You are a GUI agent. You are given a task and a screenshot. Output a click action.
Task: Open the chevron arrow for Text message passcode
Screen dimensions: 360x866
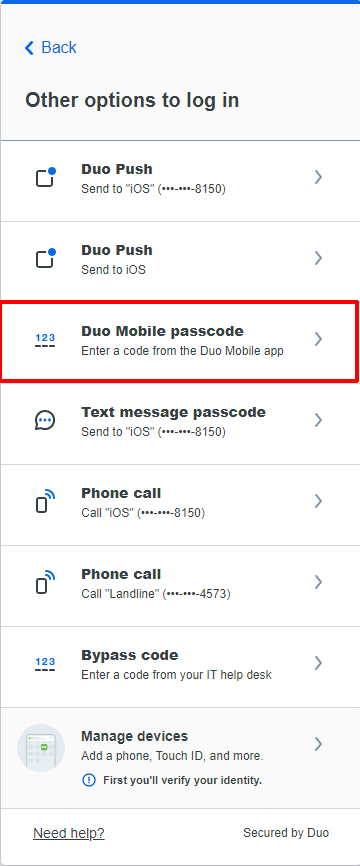(318, 420)
